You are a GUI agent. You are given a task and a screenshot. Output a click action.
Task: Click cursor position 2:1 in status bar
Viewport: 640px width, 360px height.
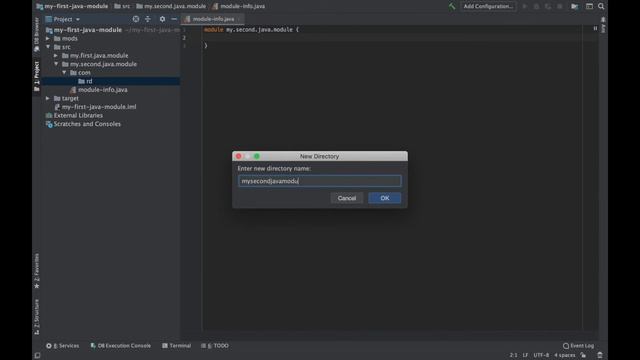(513, 355)
